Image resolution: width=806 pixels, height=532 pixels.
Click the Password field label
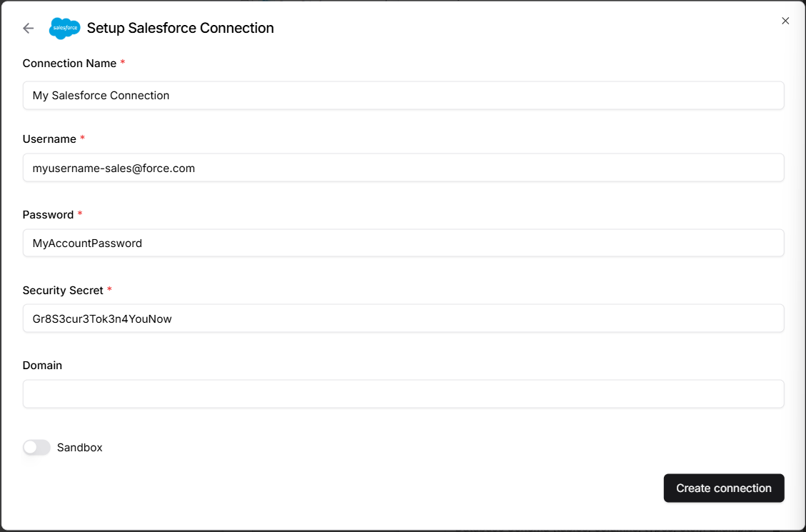coord(48,215)
